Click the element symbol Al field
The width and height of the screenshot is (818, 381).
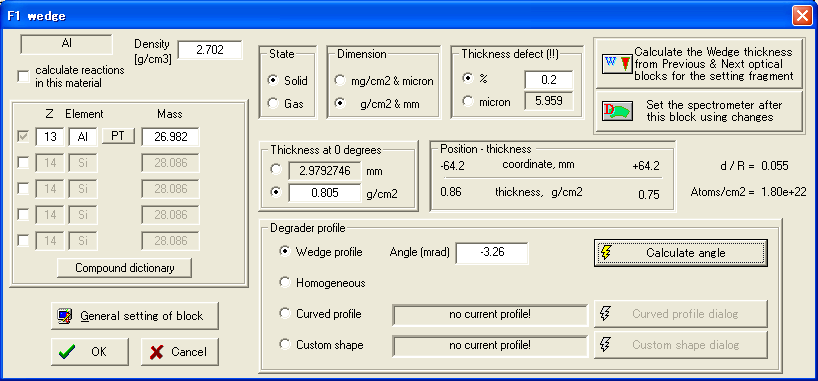[82, 137]
